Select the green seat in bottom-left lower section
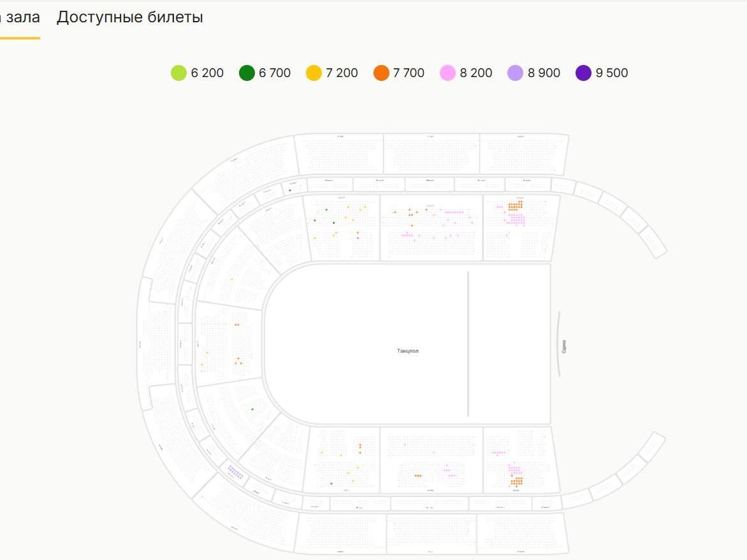747x560 pixels. click(331, 484)
